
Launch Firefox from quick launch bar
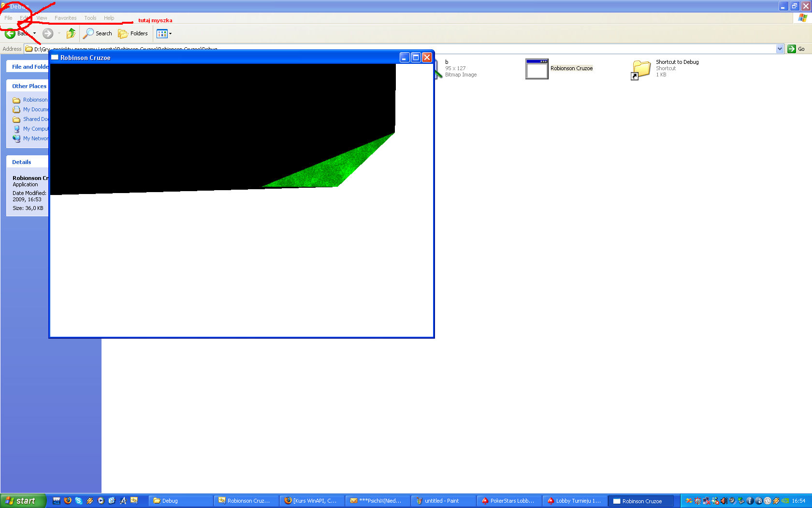68,501
